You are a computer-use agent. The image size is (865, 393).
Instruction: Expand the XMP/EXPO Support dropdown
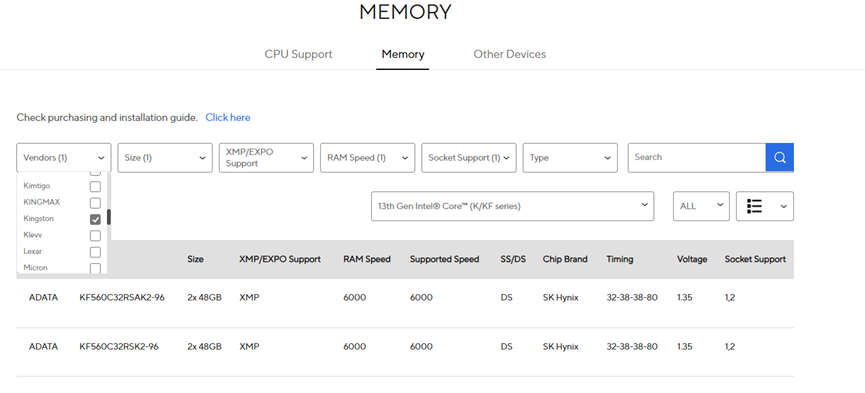click(266, 158)
